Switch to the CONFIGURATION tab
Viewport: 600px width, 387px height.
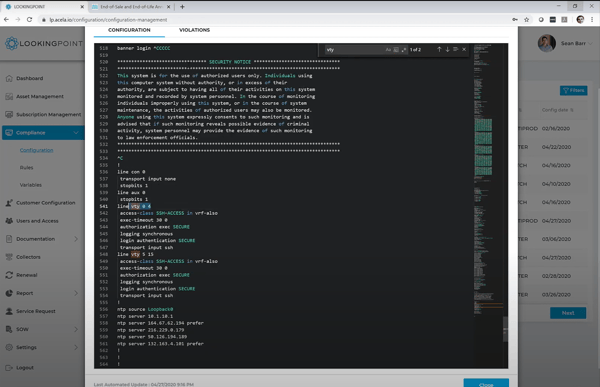coord(129,30)
